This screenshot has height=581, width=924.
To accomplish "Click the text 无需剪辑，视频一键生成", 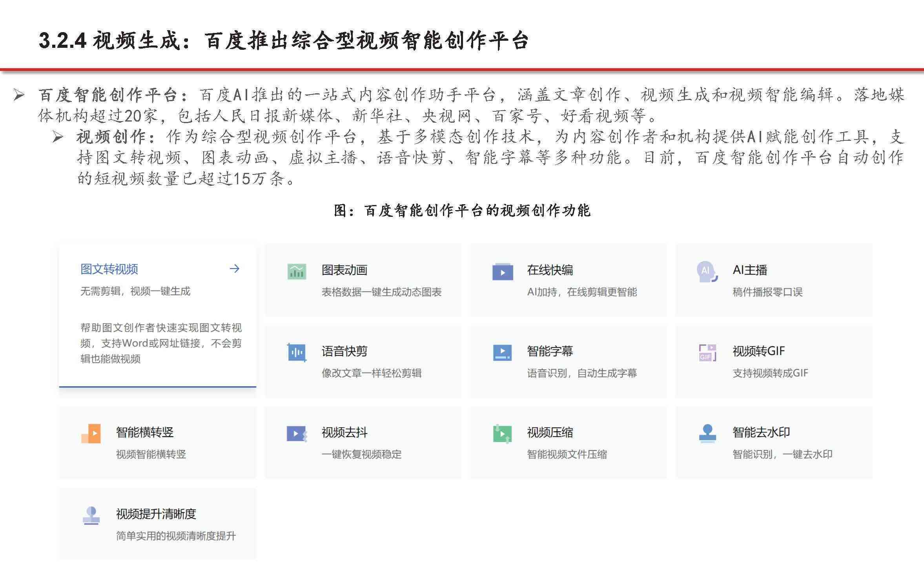I will point(135,291).
